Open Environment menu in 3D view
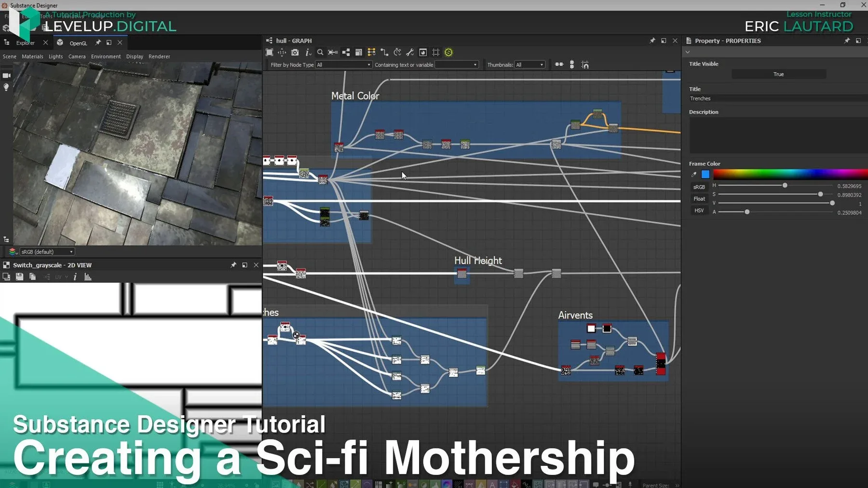868x488 pixels. click(x=106, y=57)
